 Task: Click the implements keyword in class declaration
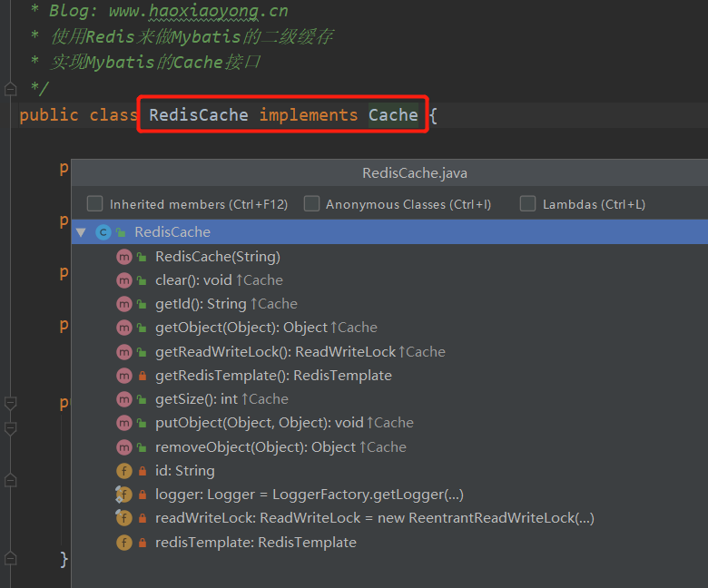coord(309,115)
